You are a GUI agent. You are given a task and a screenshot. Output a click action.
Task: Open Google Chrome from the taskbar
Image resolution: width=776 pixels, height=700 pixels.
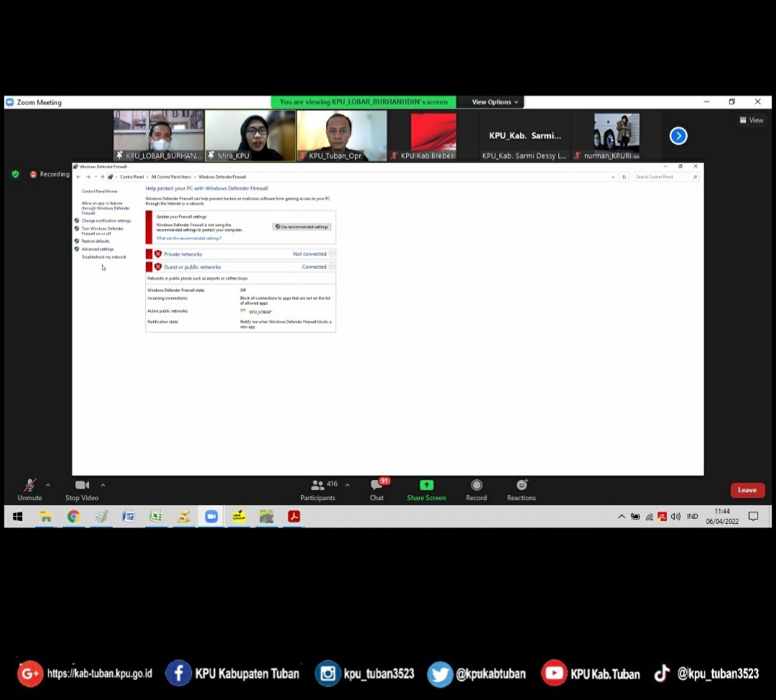(73, 517)
